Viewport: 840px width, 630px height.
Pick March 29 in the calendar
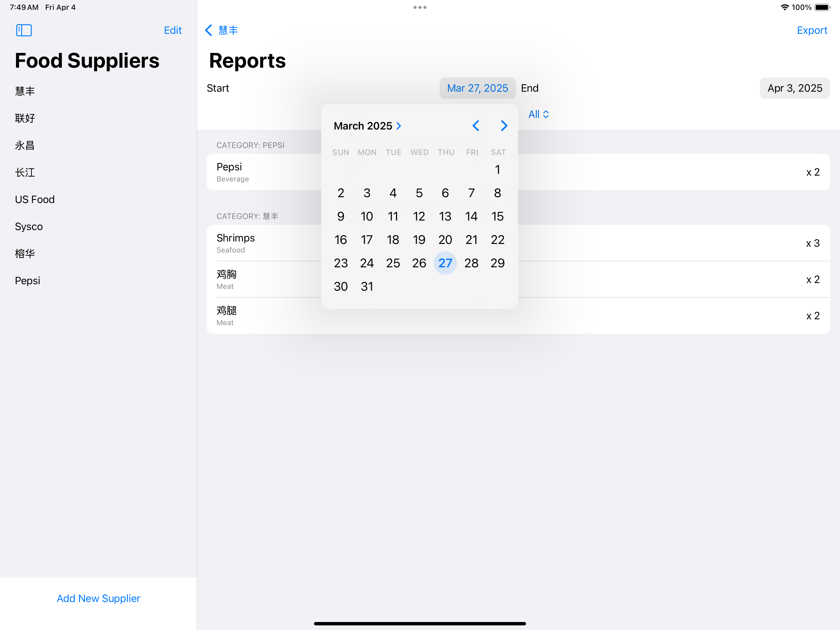pos(497,263)
